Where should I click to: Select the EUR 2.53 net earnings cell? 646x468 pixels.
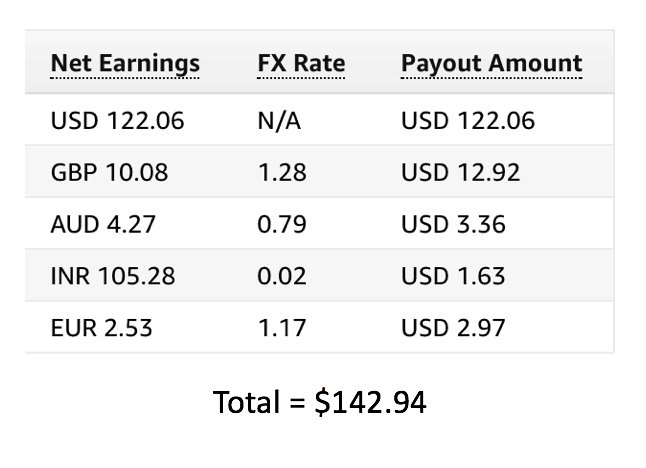[101, 328]
